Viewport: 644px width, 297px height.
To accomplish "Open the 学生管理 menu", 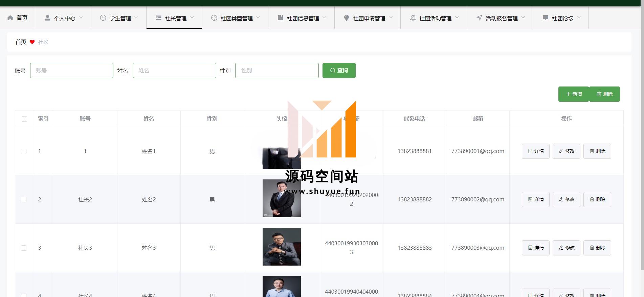I will click(118, 18).
